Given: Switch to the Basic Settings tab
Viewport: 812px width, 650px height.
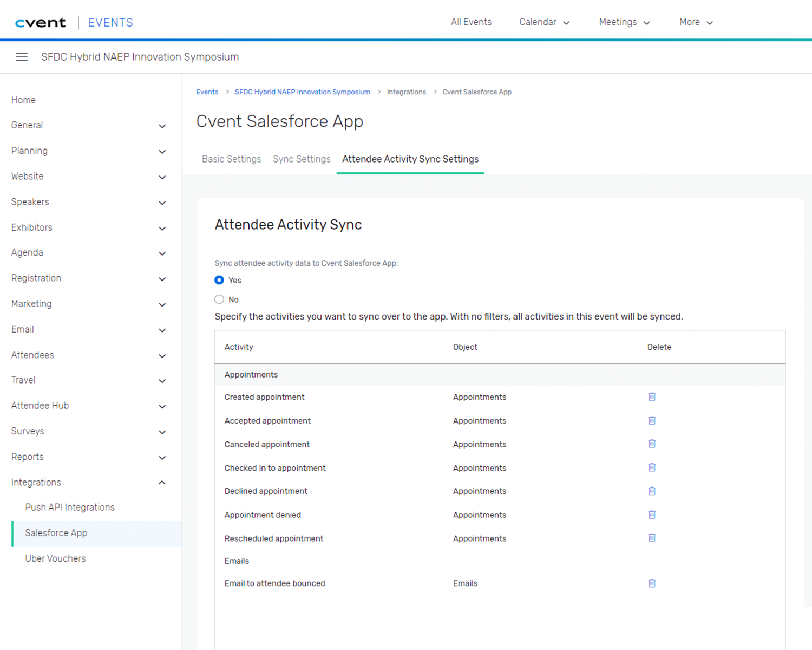Looking at the screenshot, I should click(x=232, y=159).
